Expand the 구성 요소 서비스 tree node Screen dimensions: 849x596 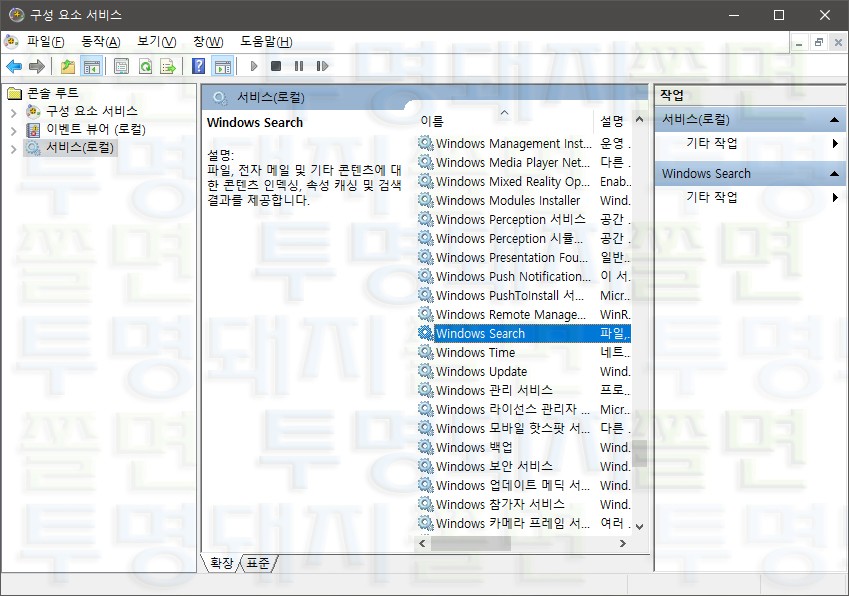14,113
